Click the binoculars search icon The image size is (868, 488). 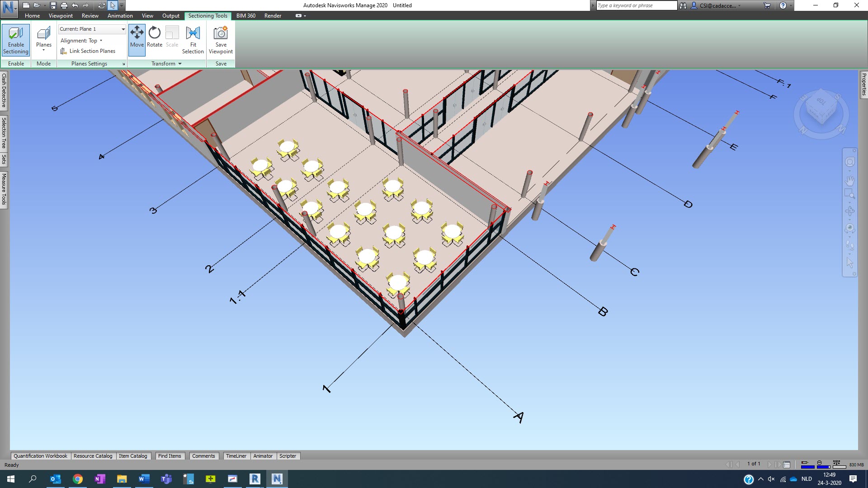coord(683,5)
